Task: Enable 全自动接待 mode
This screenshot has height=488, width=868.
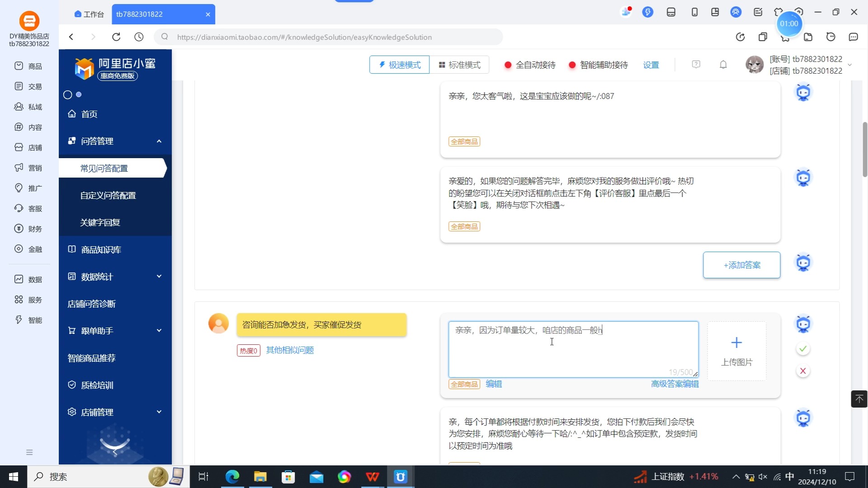Action: point(528,65)
